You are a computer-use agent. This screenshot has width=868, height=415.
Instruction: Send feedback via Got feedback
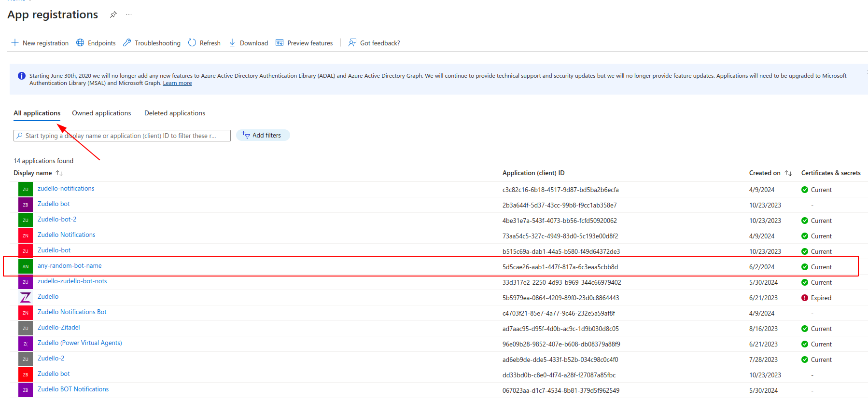tap(374, 43)
